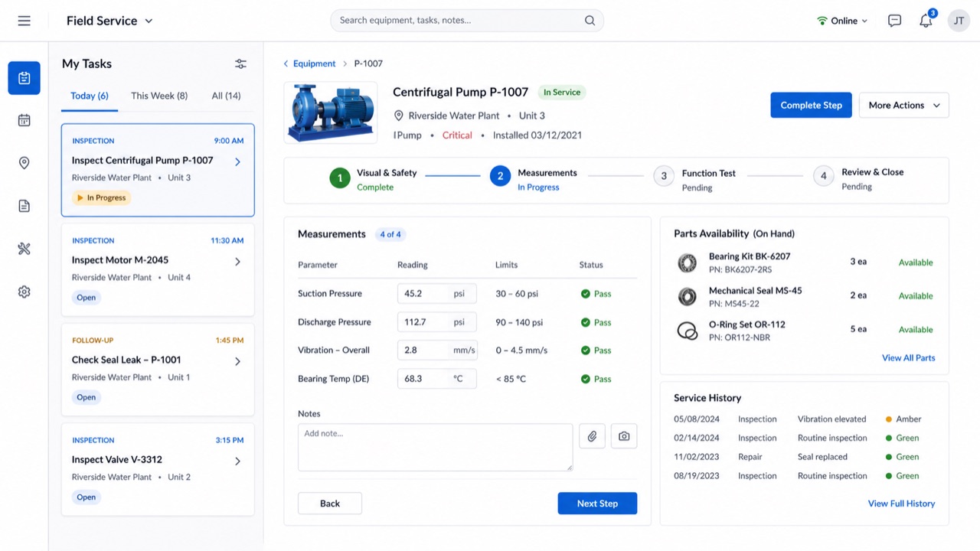The height and width of the screenshot is (551, 980).
Task: Open the tools wrench sidebar icon
Action: coord(24,249)
